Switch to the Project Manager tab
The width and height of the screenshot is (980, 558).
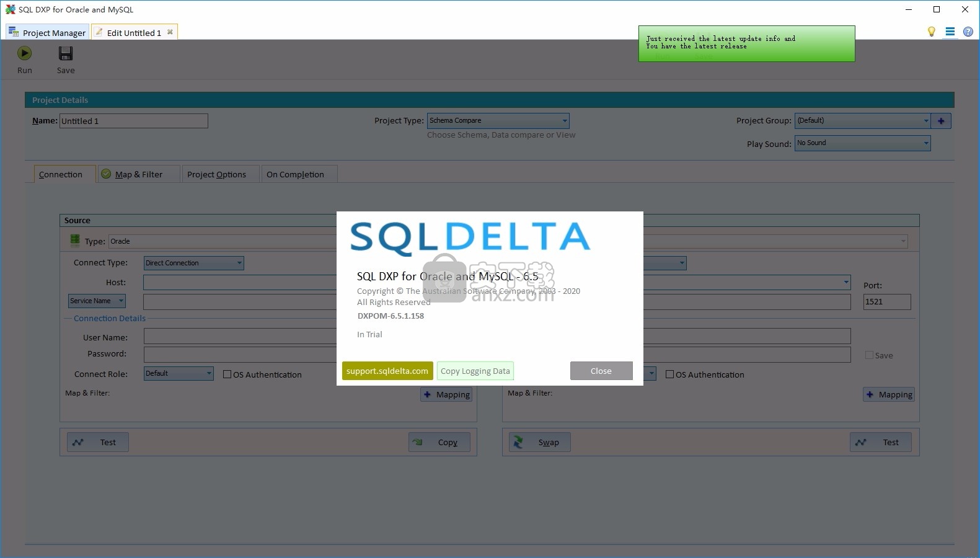point(47,32)
